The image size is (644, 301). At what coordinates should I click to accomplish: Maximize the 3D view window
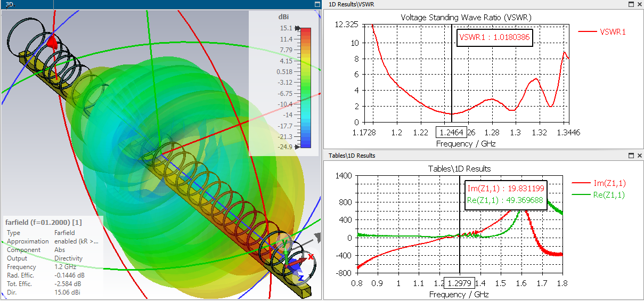[x=317, y=4]
